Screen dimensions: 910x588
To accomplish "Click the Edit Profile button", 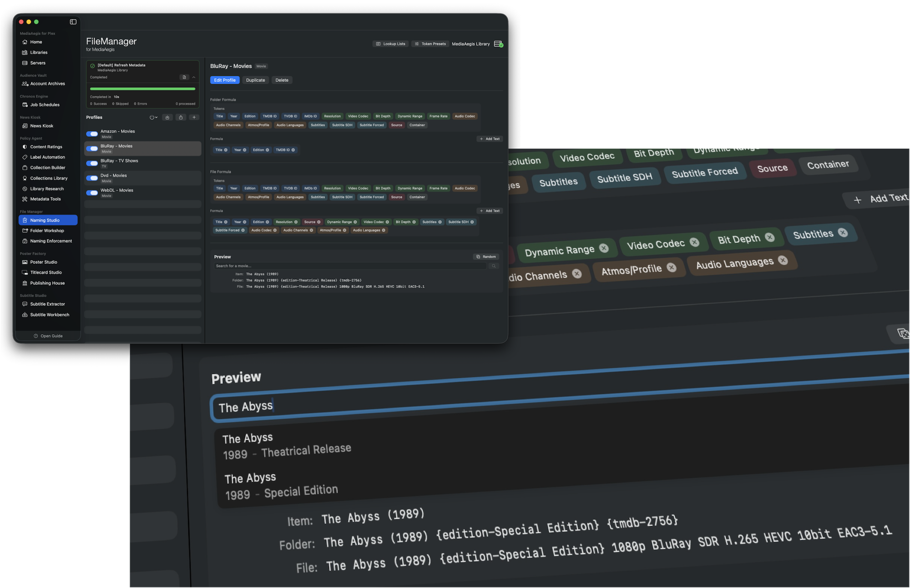I will point(225,80).
